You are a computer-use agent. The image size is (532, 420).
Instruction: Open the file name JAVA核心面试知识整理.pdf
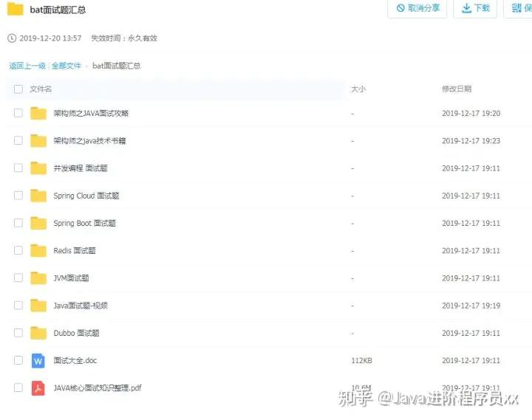[98, 388]
